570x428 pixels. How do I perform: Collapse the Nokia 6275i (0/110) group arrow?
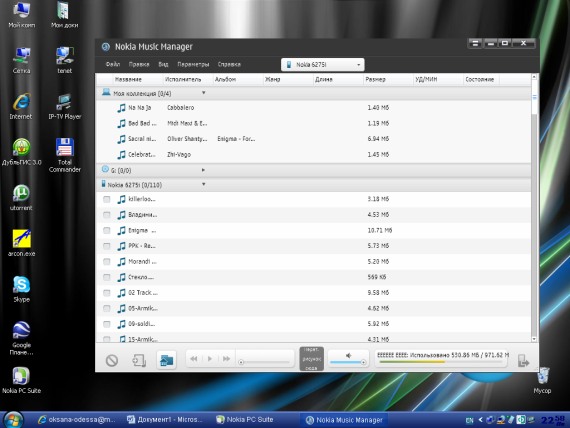tap(204, 185)
